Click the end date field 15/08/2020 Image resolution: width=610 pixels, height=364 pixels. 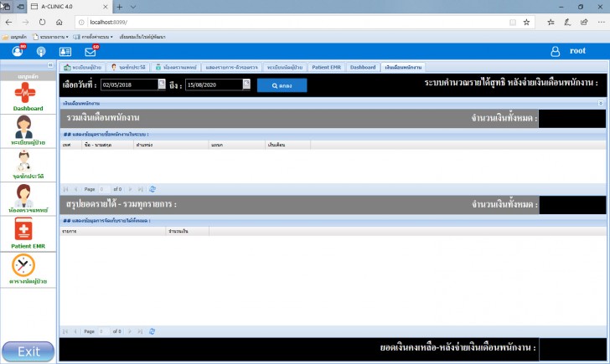coord(214,85)
